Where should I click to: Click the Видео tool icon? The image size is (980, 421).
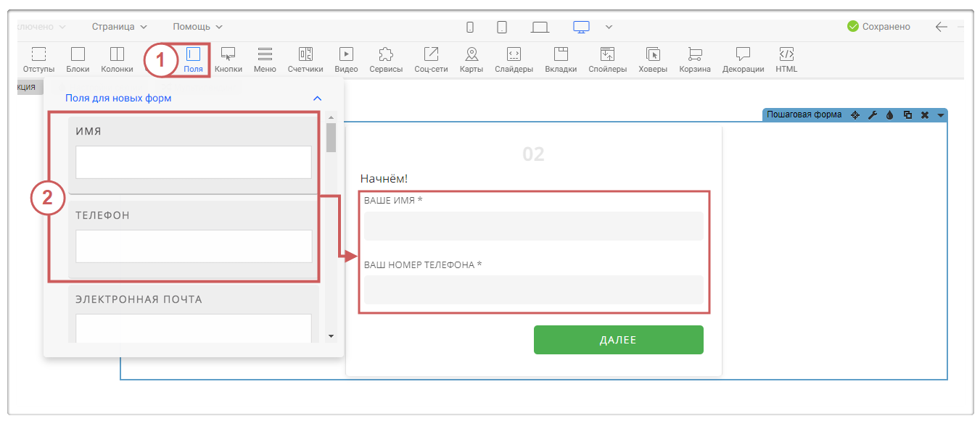click(x=346, y=59)
